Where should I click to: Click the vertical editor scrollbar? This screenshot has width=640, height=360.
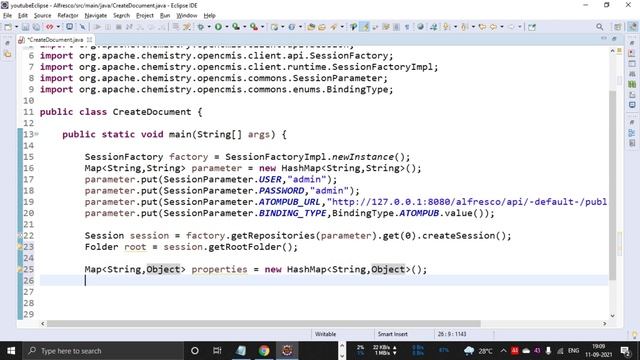coord(612,185)
